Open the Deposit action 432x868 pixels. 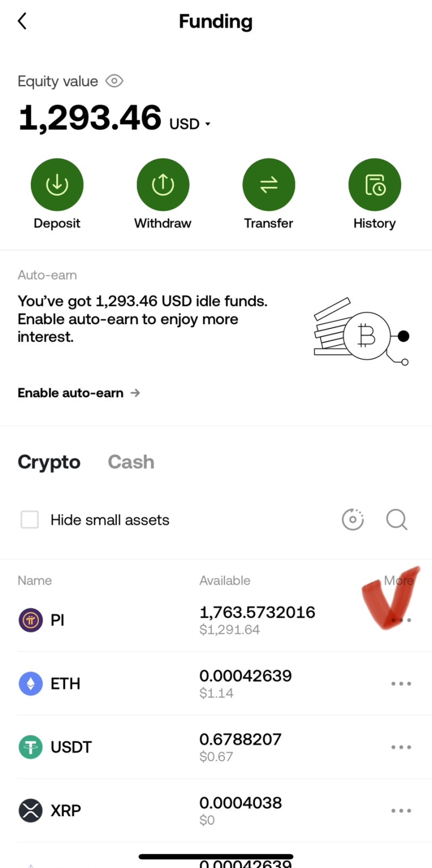[x=57, y=185]
